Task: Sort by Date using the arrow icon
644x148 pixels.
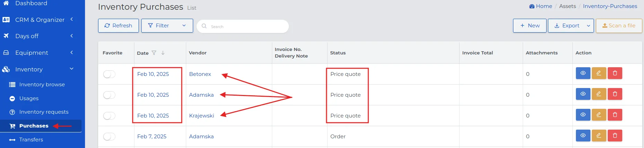Action: pyautogui.click(x=163, y=53)
